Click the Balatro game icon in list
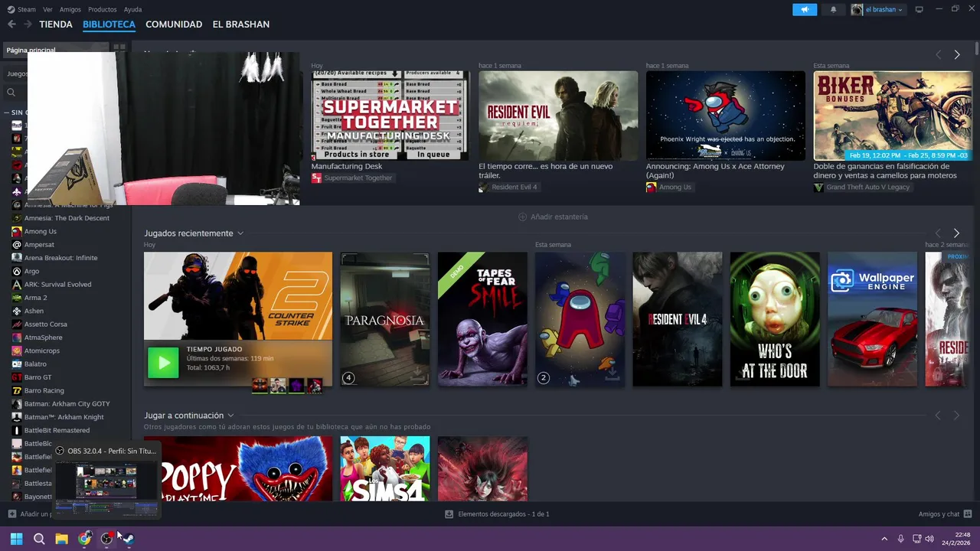 coord(17,364)
